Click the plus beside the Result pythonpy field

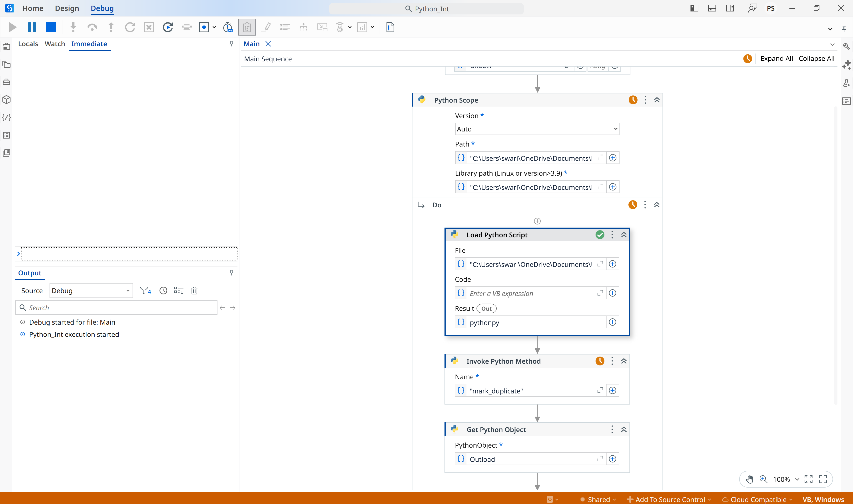[612, 322]
